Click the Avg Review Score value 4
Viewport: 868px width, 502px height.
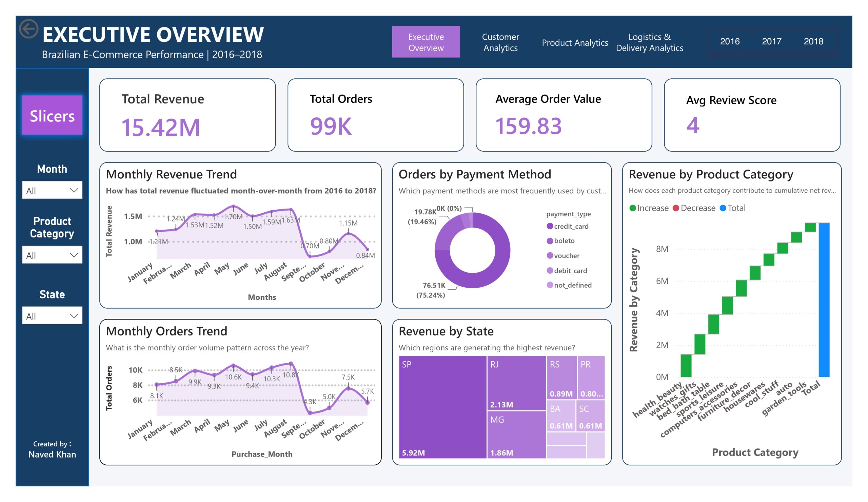[693, 125]
